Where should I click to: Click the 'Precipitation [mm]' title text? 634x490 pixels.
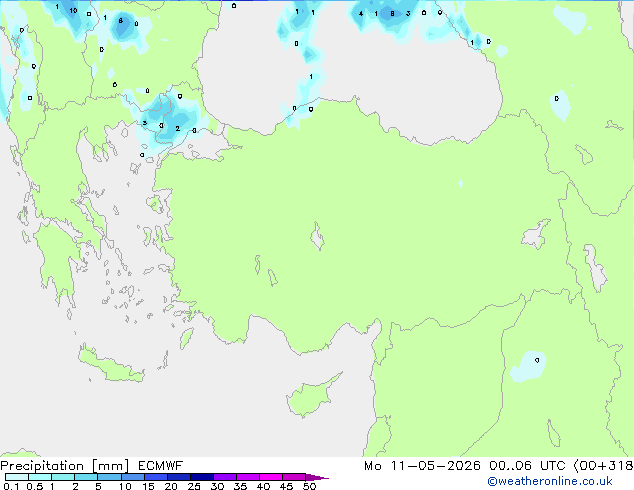click(64, 466)
